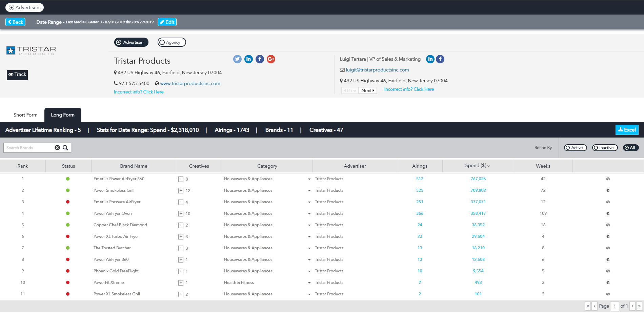Click the eye icon for Power XL Smokeless Grill
This screenshot has width=644, height=313.
(x=608, y=294)
